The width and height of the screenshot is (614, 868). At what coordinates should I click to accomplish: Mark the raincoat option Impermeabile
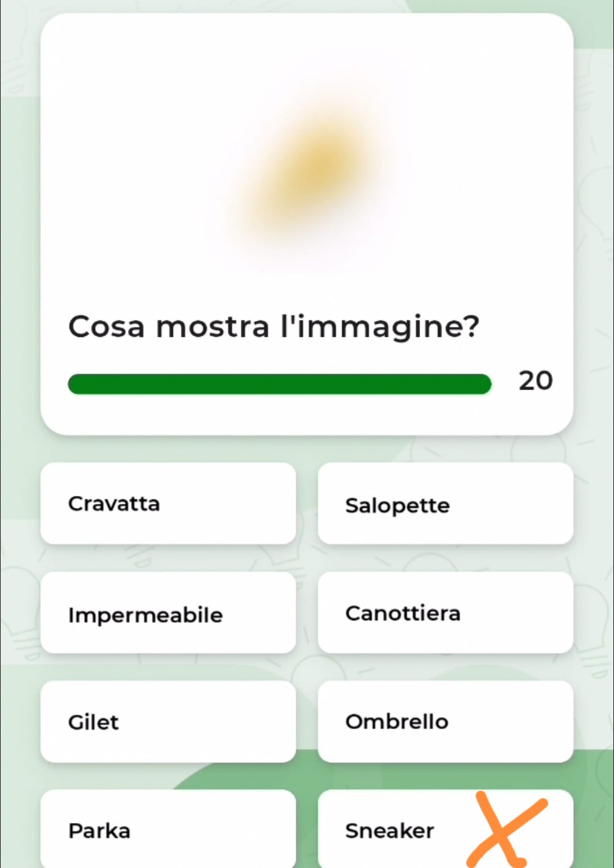tap(168, 613)
